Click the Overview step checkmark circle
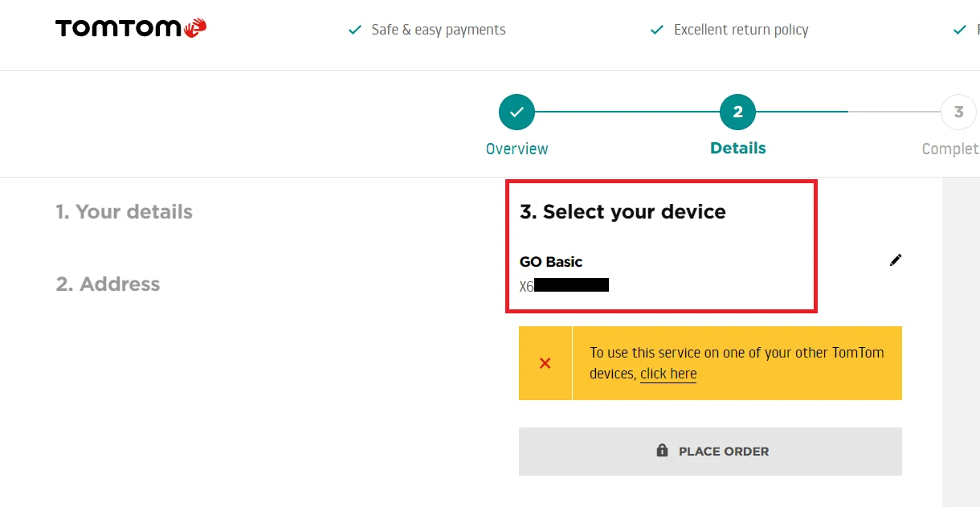This screenshot has height=507, width=980. tap(517, 112)
